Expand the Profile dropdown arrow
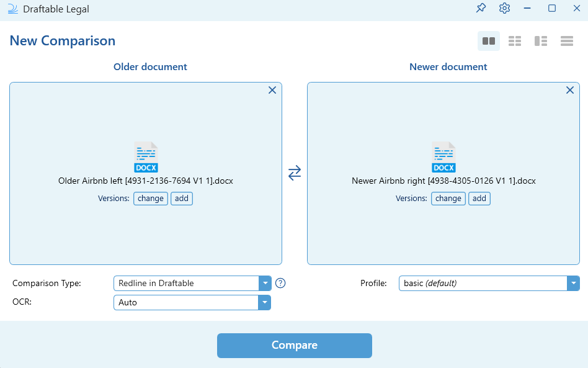588x368 pixels. 573,283
